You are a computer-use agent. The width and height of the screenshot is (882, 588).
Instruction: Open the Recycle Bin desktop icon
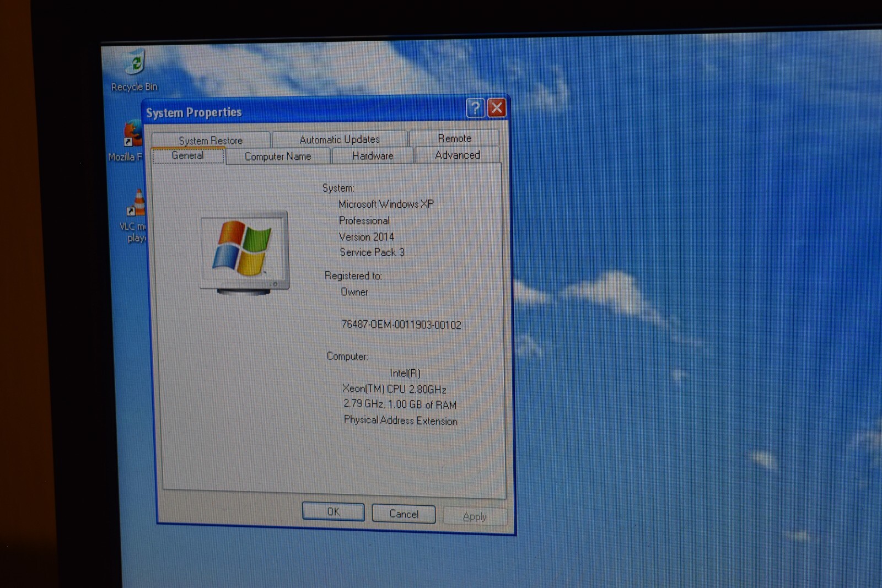click(x=135, y=70)
